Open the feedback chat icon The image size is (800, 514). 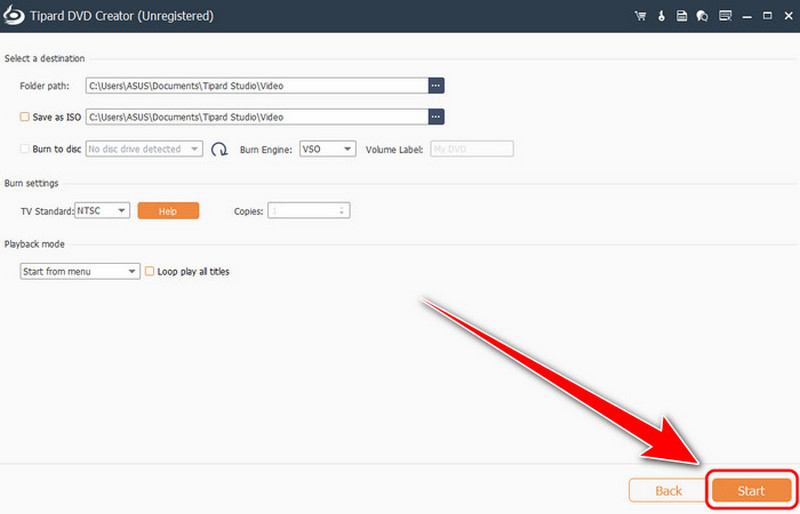702,16
